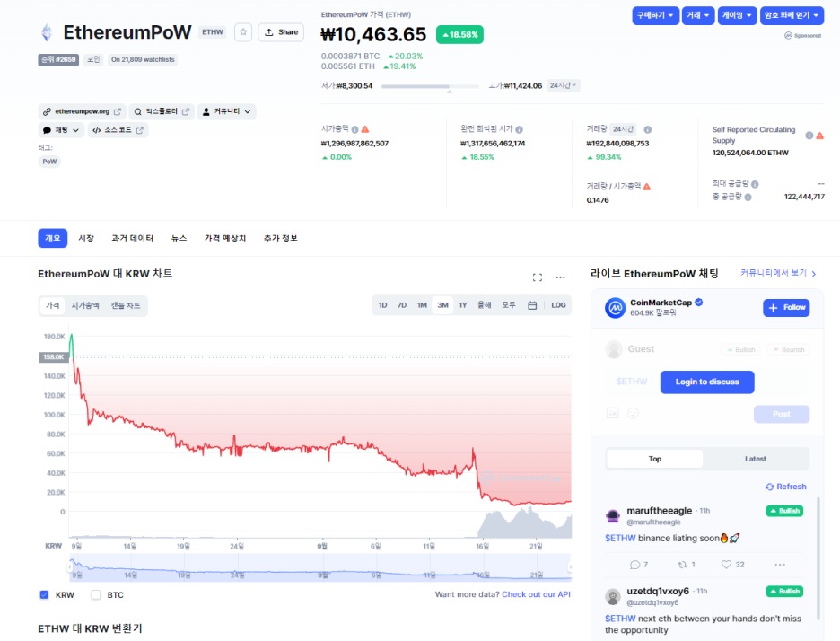This screenshot has height=641, width=840.
Task: Open the 익스플로러 explorer link
Action: pos(162,111)
